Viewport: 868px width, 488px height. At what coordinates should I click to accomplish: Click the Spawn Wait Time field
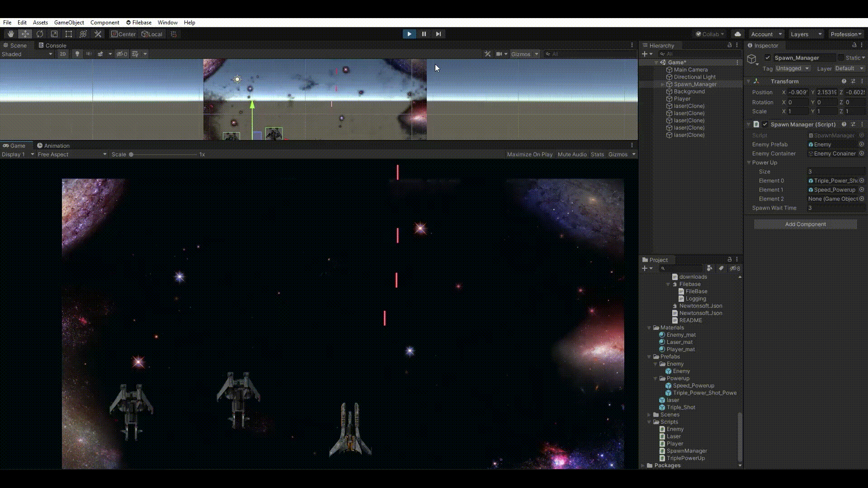(835, 208)
